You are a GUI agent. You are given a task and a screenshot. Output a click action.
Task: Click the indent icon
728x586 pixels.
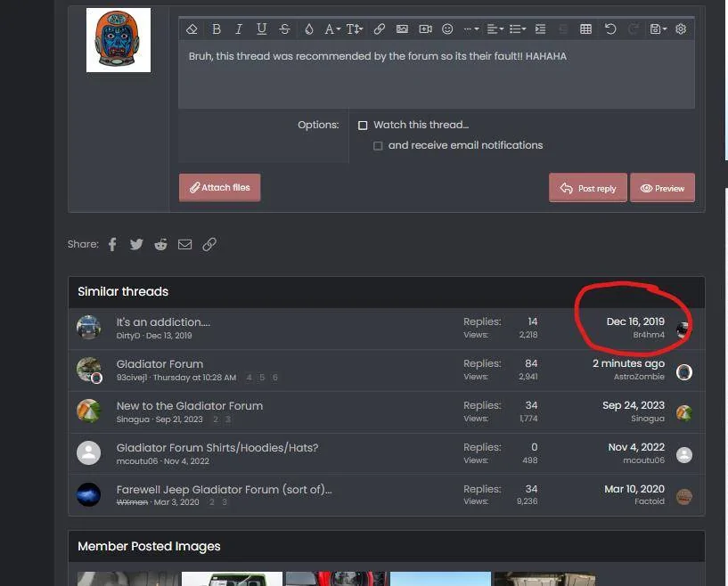coord(540,29)
